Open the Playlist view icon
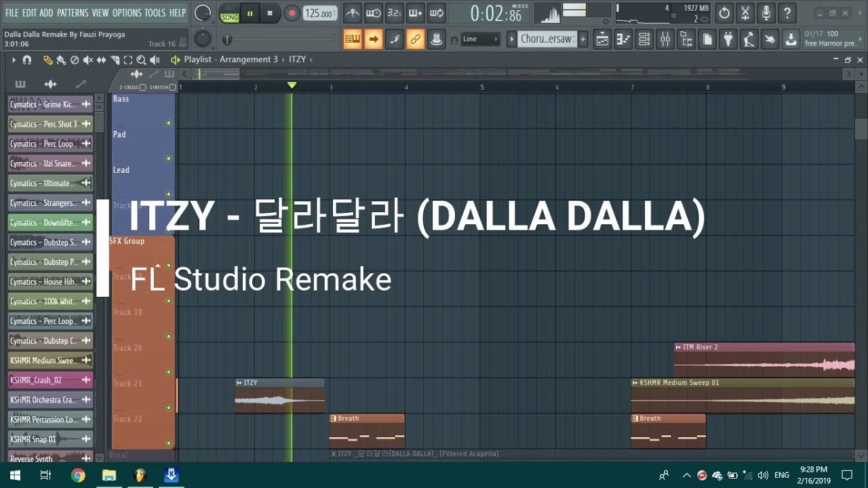Image resolution: width=868 pixels, height=488 pixels. pyautogui.click(x=602, y=39)
